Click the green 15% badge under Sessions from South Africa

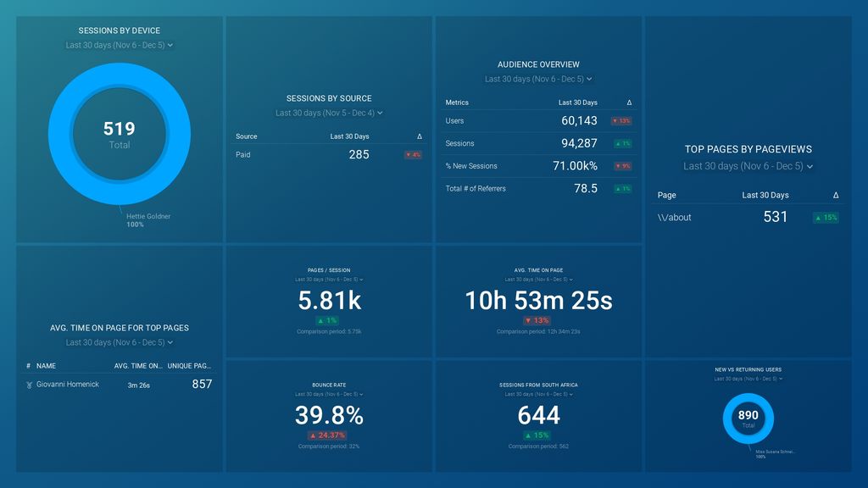pos(539,434)
